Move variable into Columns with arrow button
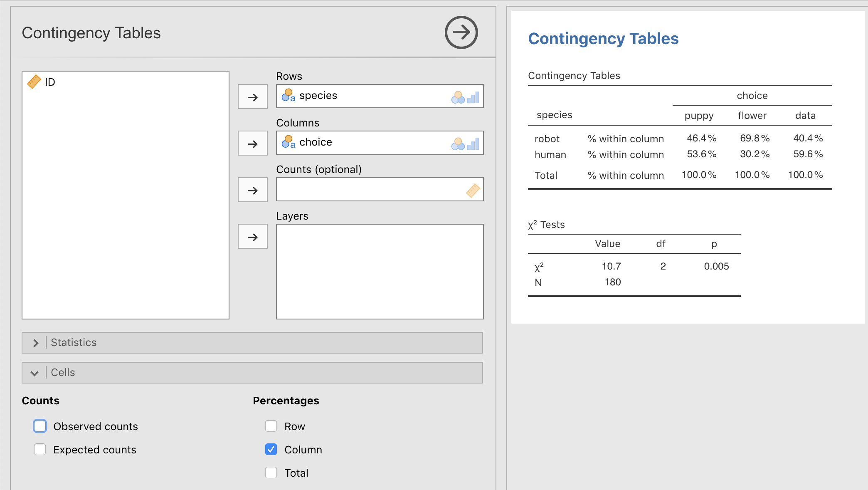Viewport: 868px width, 490px height. coord(252,143)
